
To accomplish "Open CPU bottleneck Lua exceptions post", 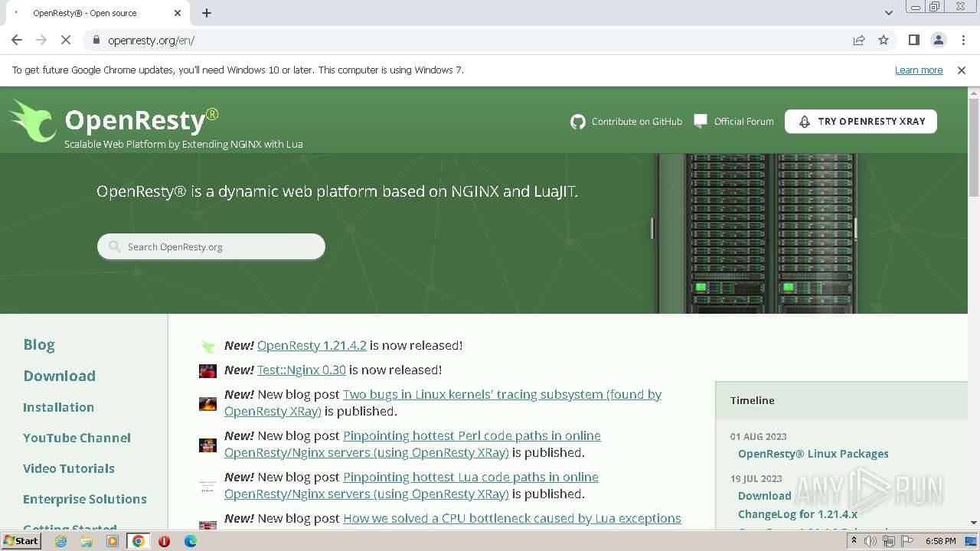I will [x=512, y=518].
